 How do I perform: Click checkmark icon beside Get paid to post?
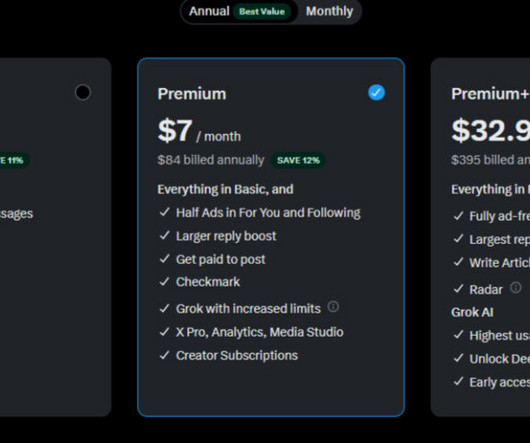165,259
